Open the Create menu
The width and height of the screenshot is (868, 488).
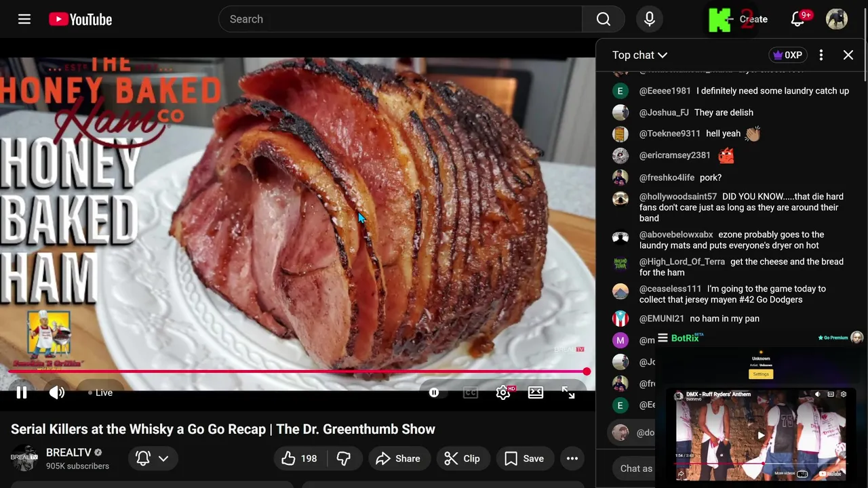pyautogui.click(x=753, y=19)
